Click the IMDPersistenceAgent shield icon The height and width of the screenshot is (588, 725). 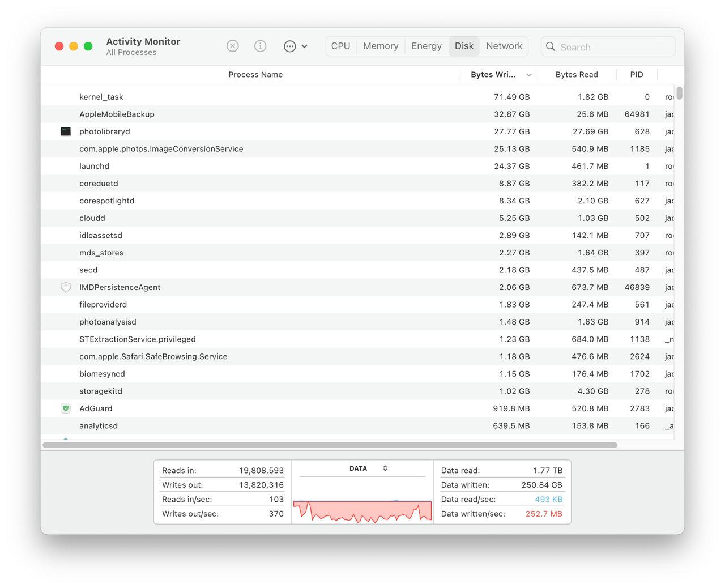coord(66,287)
